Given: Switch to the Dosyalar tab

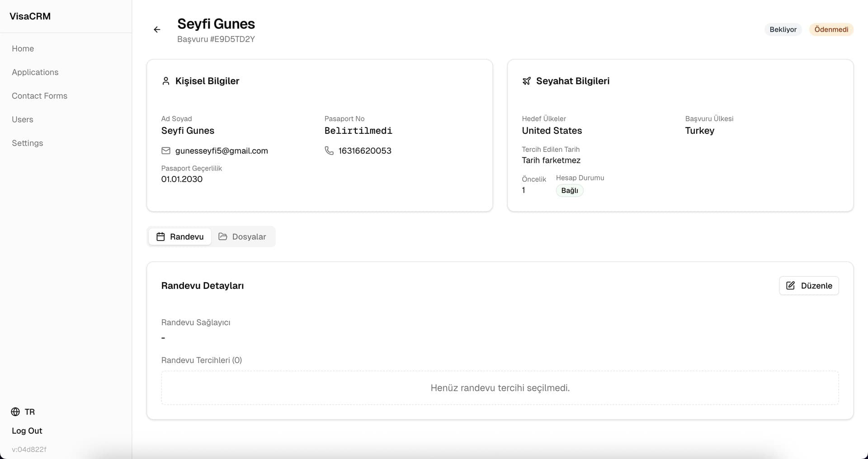Looking at the screenshot, I should [x=242, y=237].
